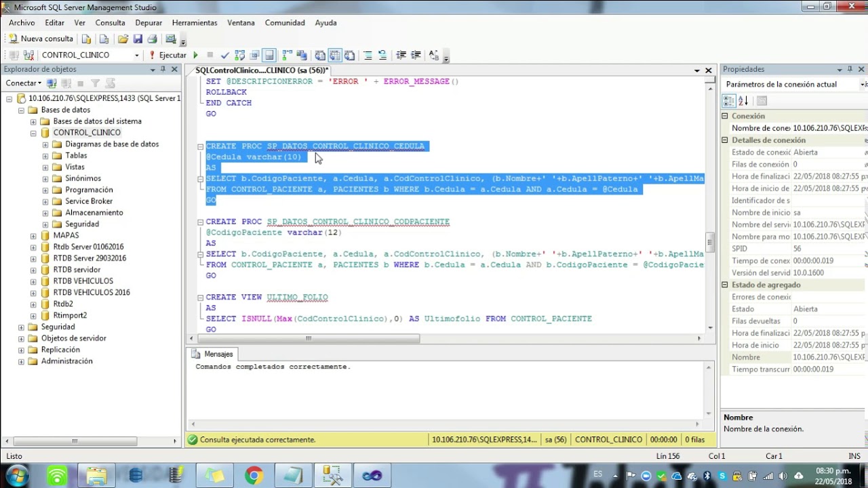The width and height of the screenshot is (868, 488).
Task: Open the Ayuda menu
Action: pos(325,22)
